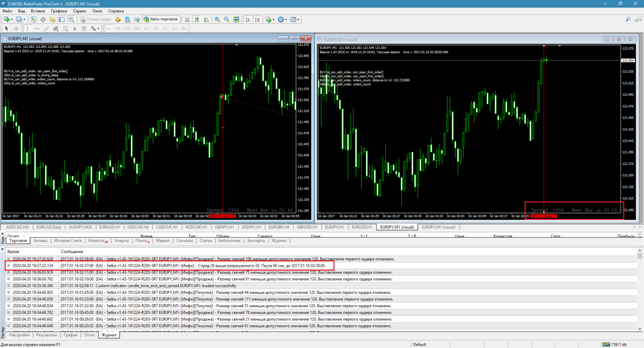
Task: Switch to candlestick chart mode
Action: (x=197, y=19)
